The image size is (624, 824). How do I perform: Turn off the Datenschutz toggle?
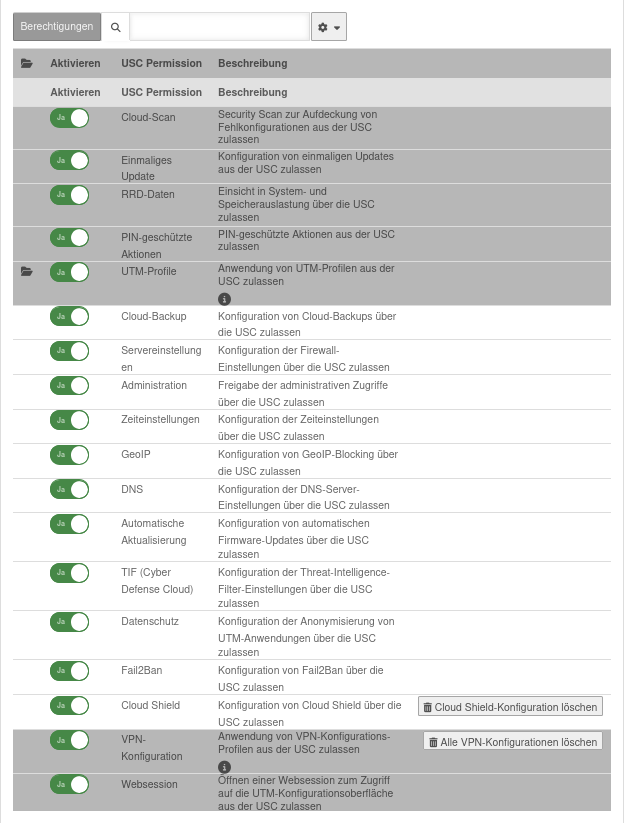69,621
